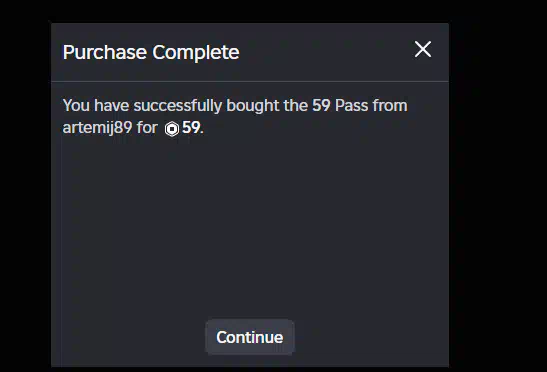Click the "59 Pass" item name

point(340,105)
